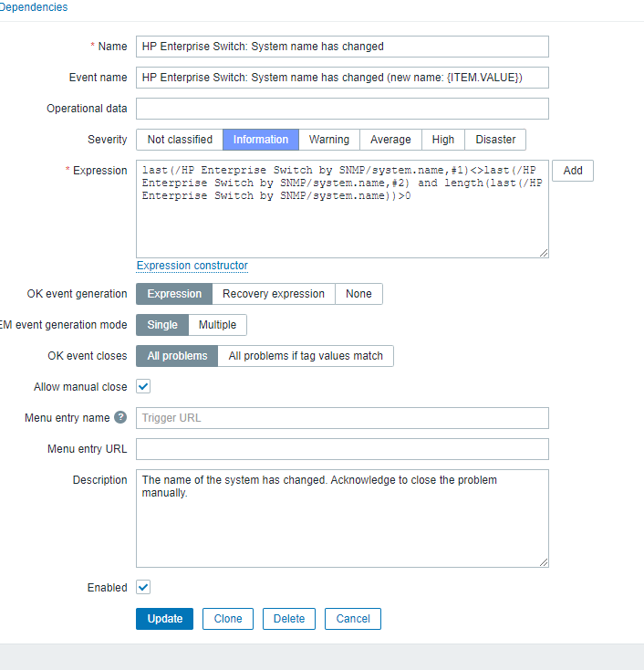Image resolution: width=644 pixels, height=670 pixels.
Task: Toggle Allow manual close checkbox
Action: pyautogui.click(x=143, y=386)
